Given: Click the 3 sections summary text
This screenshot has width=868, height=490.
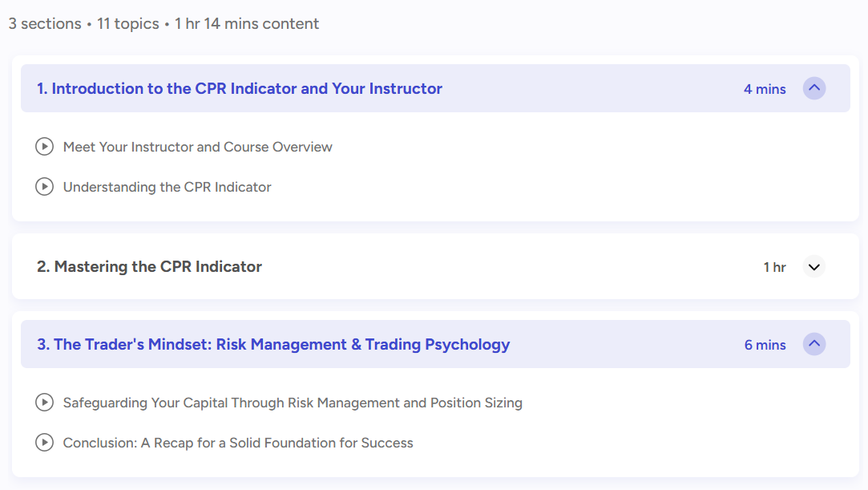Looking at the screenshot, I should [45, 24].
